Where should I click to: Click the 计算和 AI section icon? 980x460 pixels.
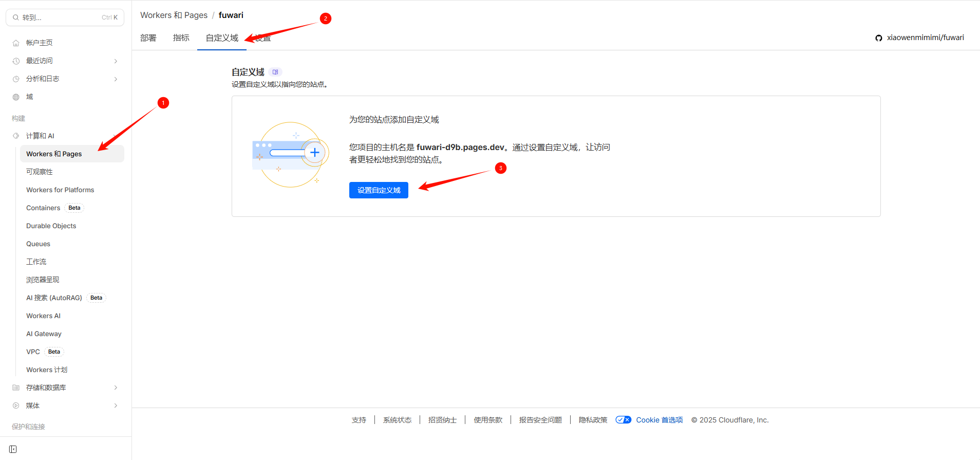16,136
